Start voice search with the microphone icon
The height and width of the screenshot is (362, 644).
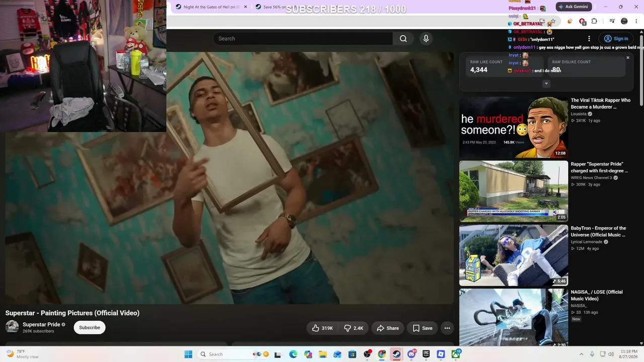point(426,39)
